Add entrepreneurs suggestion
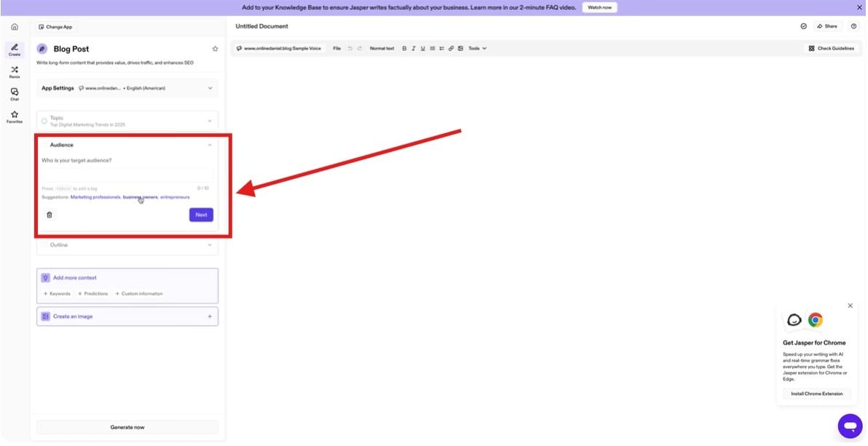 (175, 197)
